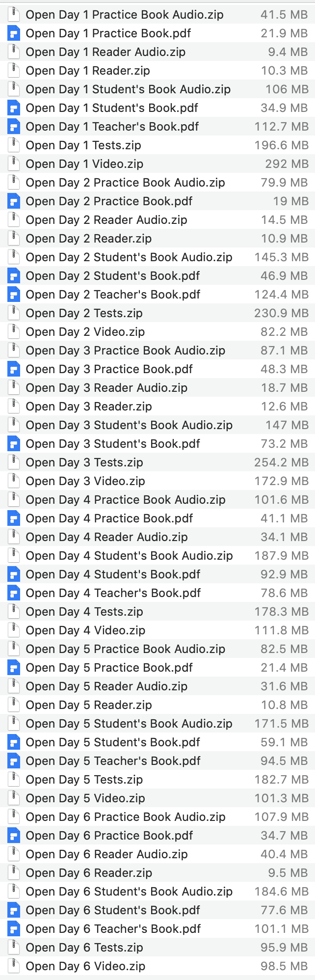Click the PDF icon for Open Day 2 Teacher's Book
Viewport: 315px width, 980px height.
pyautogui.click(x=13, y=294)
